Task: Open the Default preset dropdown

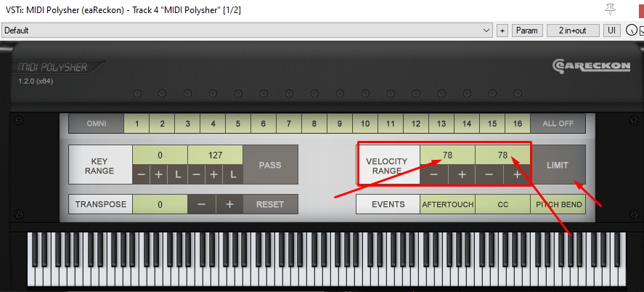Action: click(x=248, y=31)
